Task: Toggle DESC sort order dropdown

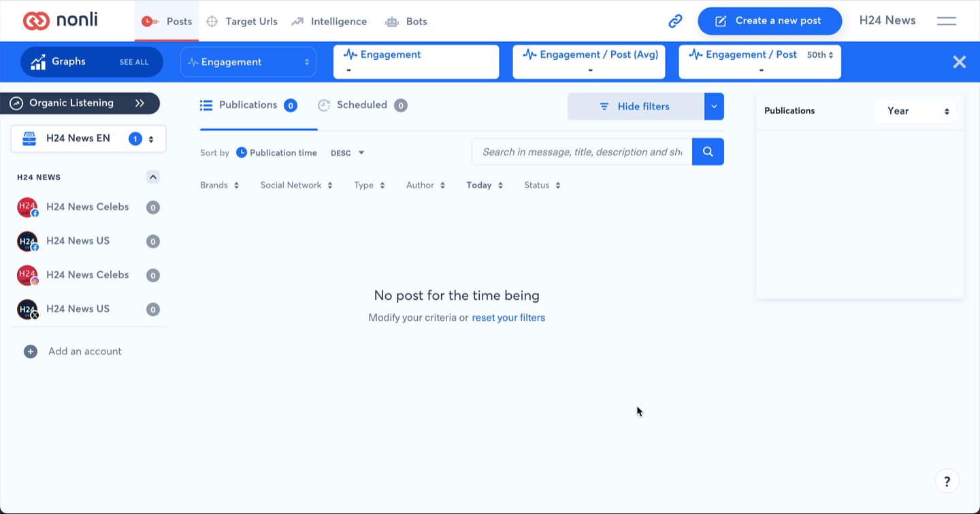Action: (347, 153)
